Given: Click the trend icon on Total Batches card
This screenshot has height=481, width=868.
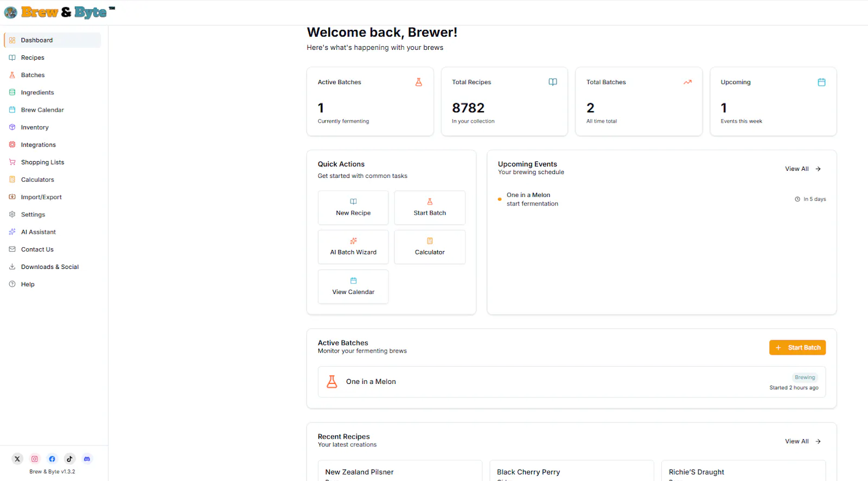Looking at the screenshot, I should coord(687,82).
